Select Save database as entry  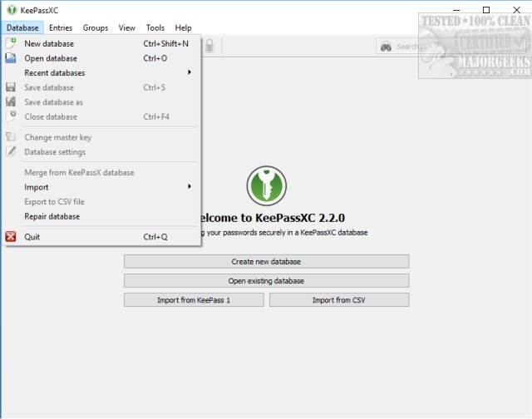(101, 101)
